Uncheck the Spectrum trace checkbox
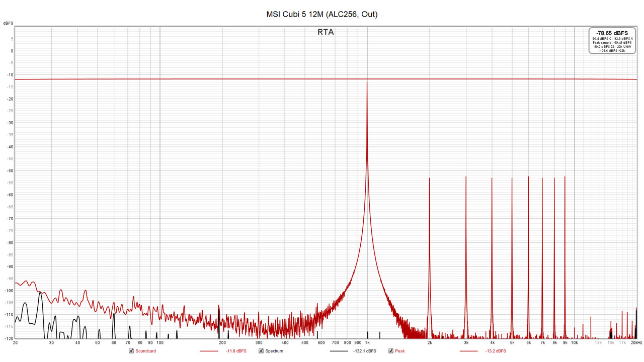This screenshot has height=362, width=644. 261,351
